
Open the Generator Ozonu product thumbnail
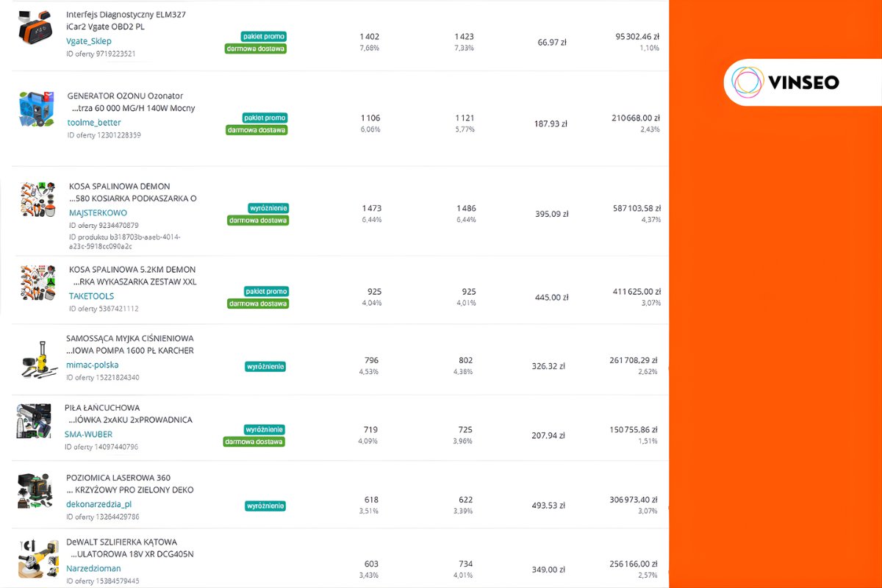coord(37,109)
